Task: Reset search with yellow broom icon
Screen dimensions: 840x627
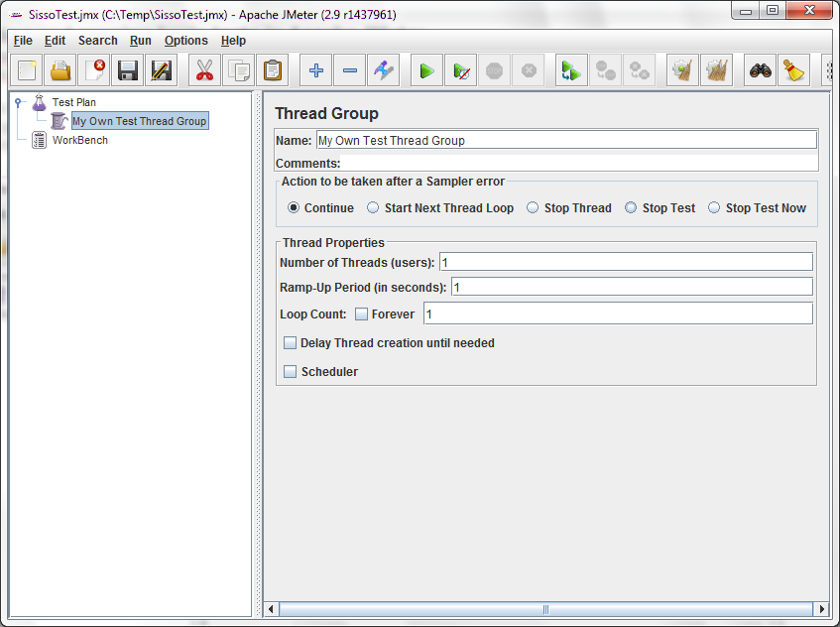Action: click(794, 70)
